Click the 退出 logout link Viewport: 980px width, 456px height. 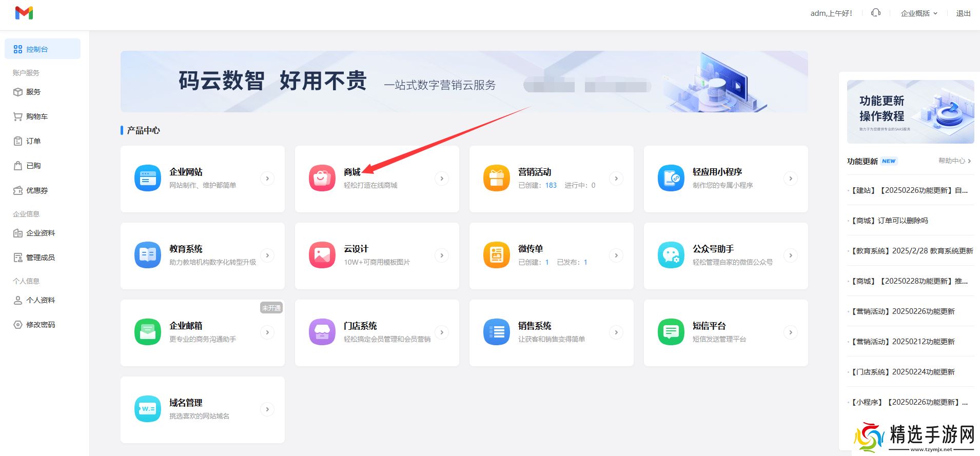pyautogui.click(x=963, y=13)
